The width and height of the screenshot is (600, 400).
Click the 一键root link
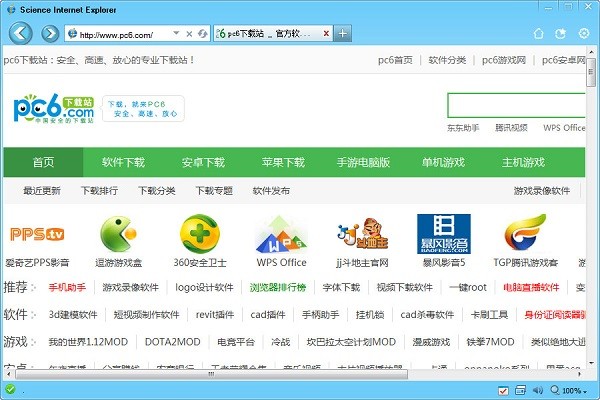[x=468, y=287]
